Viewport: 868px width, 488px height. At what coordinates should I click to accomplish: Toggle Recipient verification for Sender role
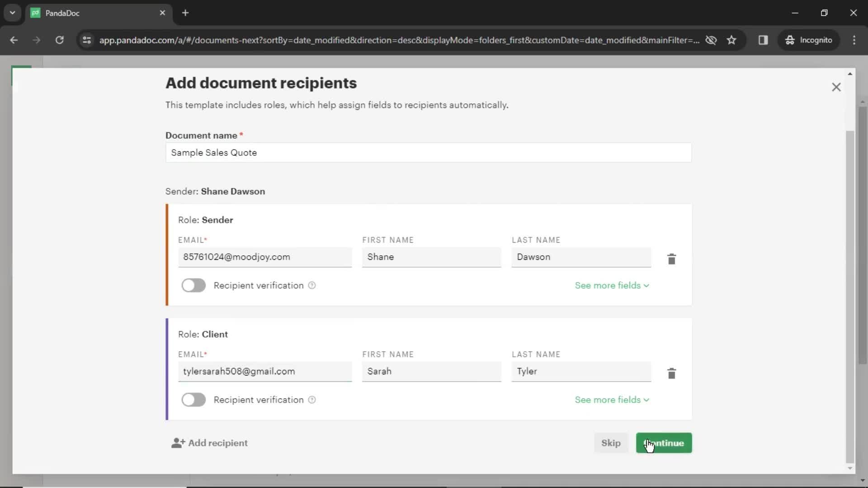point(194,285)
